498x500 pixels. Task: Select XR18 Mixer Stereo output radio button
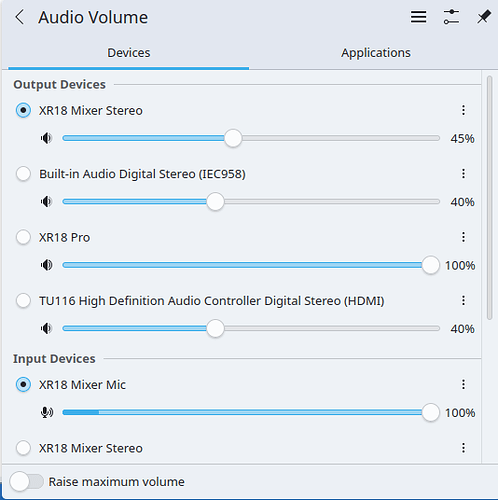point(23,110)
